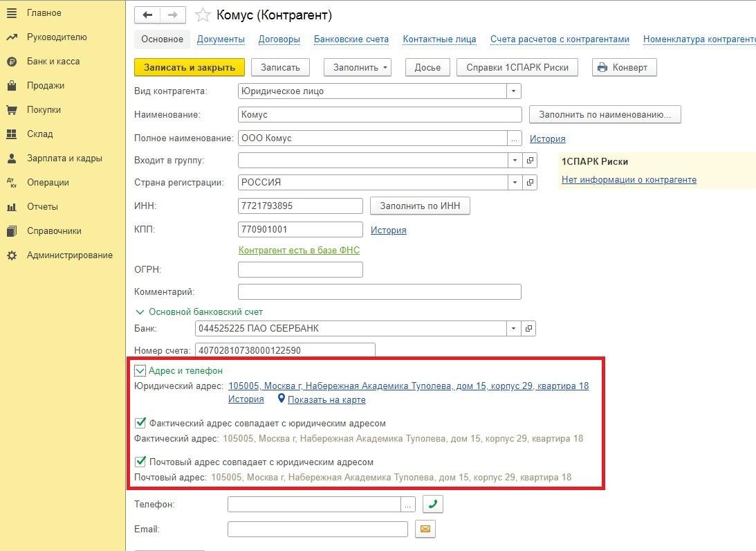Screen dimensions: 756x551
Task: Click Показать на карте link
Action: point(326,400)
